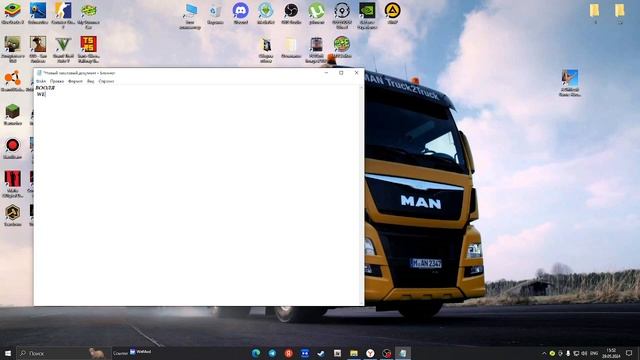
Task: Open the Файл menu in Notepad
Action: pos(41,81)
